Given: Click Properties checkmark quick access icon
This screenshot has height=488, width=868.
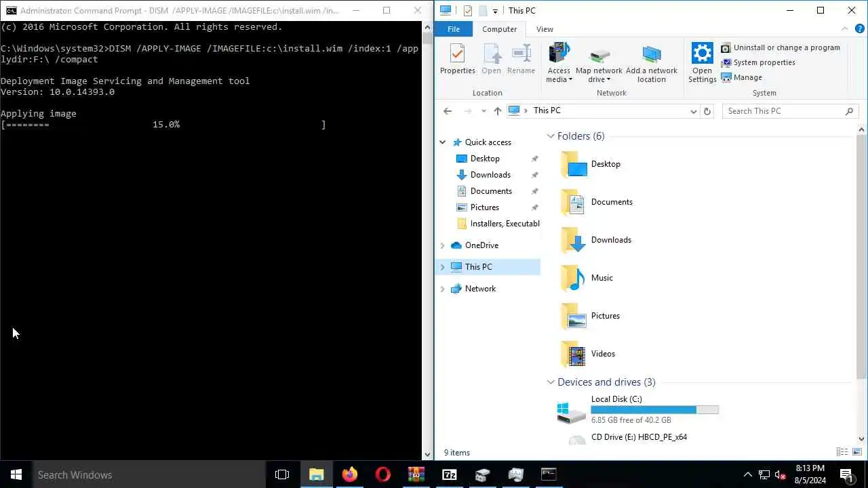Looking at the screenshot, I should pos(467,11).
